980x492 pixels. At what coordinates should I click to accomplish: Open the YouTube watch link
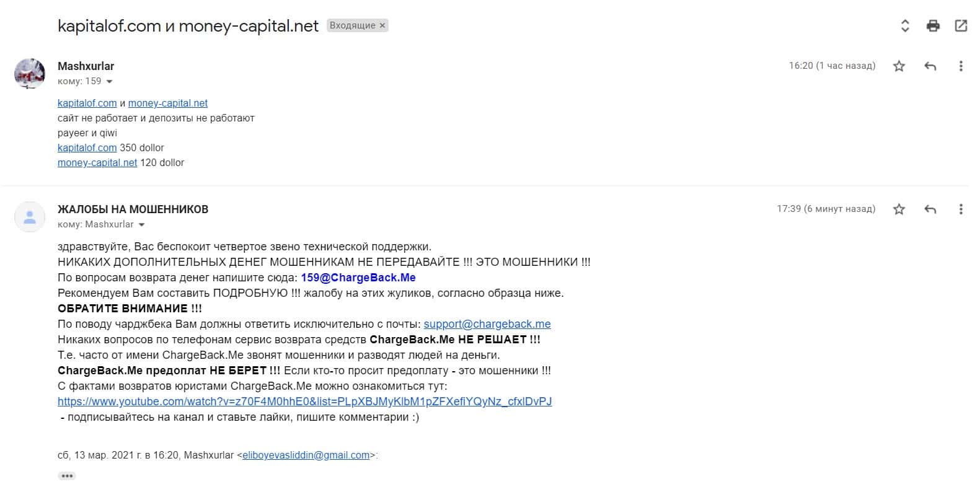[304, 402]
